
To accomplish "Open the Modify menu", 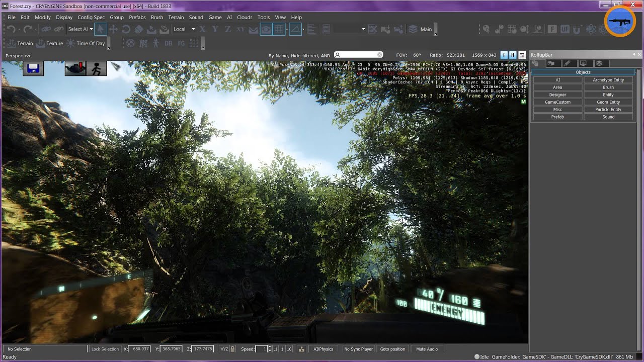I will coord(43,17).
